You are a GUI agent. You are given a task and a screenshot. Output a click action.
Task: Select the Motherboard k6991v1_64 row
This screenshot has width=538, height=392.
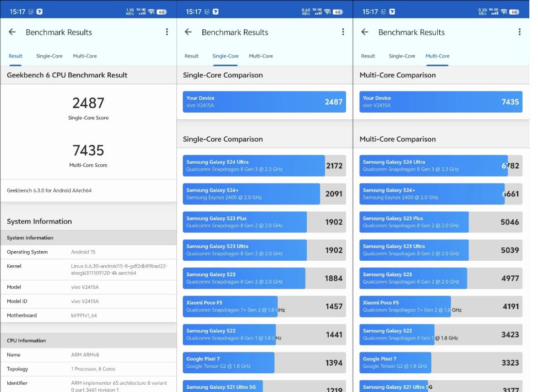click(x=88, y=315)
